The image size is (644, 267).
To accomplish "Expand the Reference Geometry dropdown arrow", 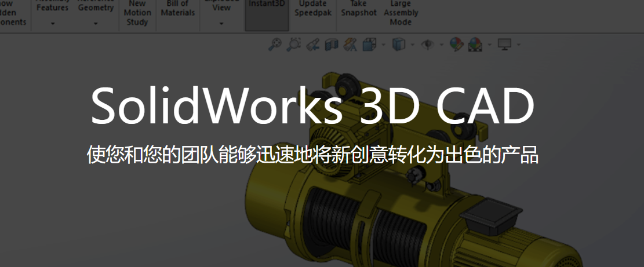I will point(96,24).
